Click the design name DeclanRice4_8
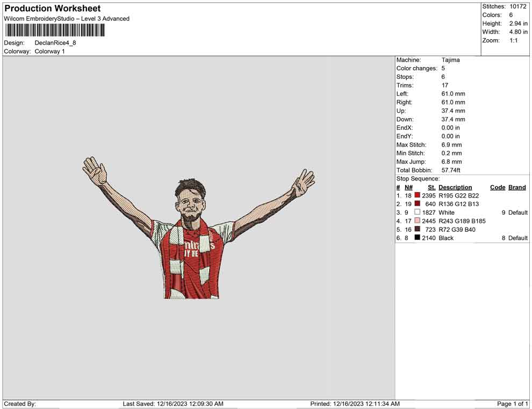The height and width of the screenshot is (409, 532). [x=55, y=43]
